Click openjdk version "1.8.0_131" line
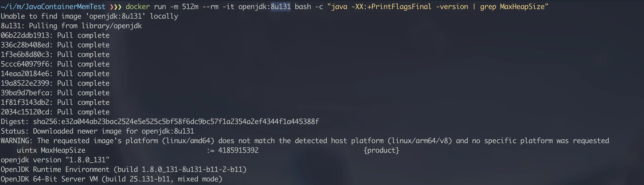644x185 pixels. 55,160
